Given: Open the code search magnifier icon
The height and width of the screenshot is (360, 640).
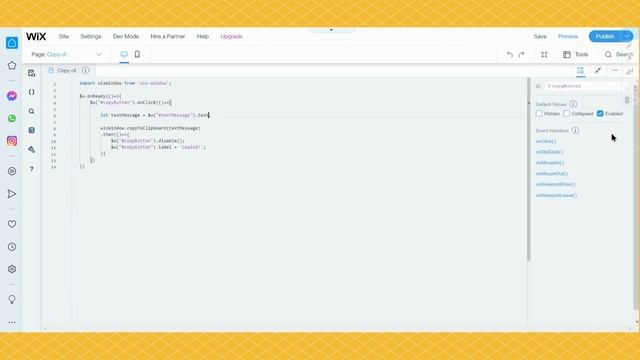Looking at the screenshot, I should (32, 111).
